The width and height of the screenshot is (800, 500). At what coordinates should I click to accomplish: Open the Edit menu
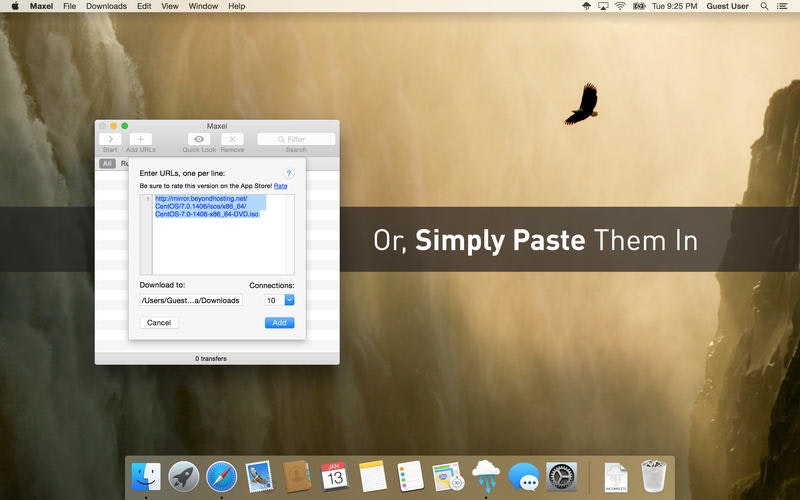144,6
